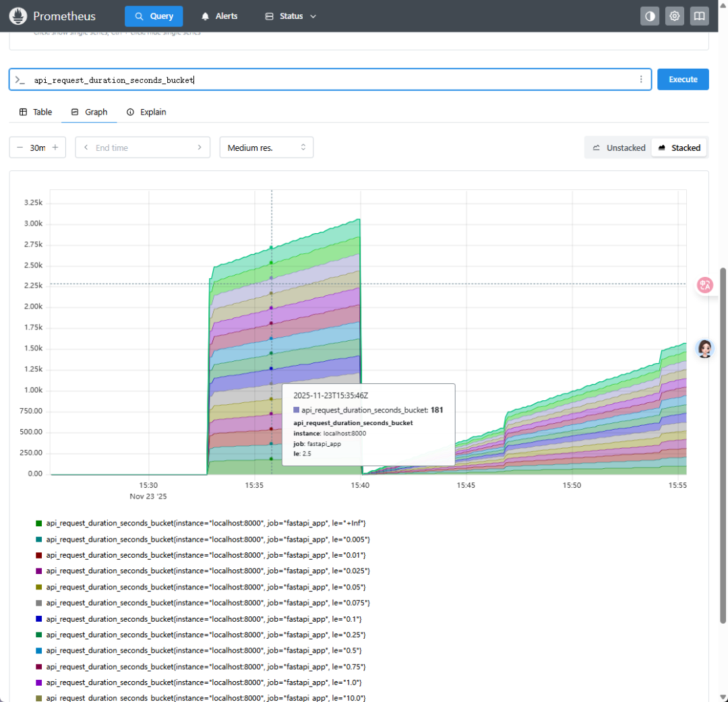The image size is (728, 702).
Task: Open the Alerts page
Action: (x=219, y=16)
